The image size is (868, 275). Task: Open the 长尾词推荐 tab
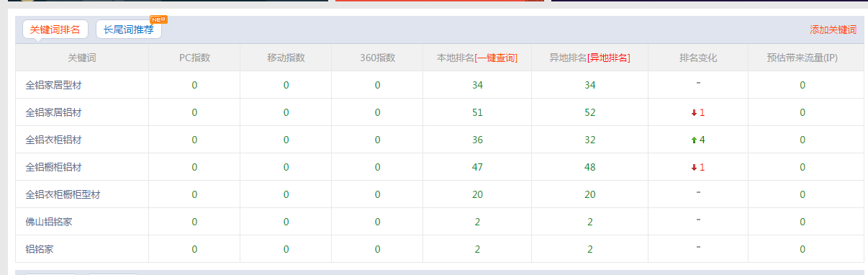(x=128, y=30)
